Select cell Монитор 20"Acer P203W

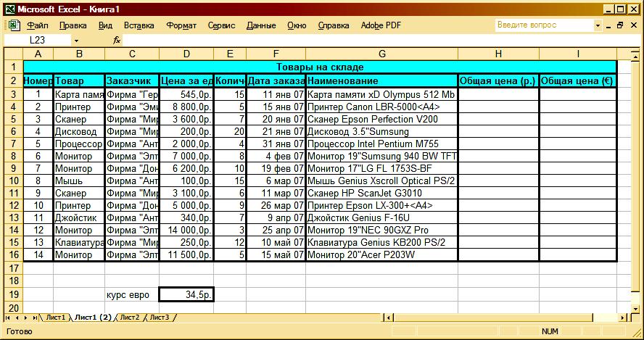point(382,255)
